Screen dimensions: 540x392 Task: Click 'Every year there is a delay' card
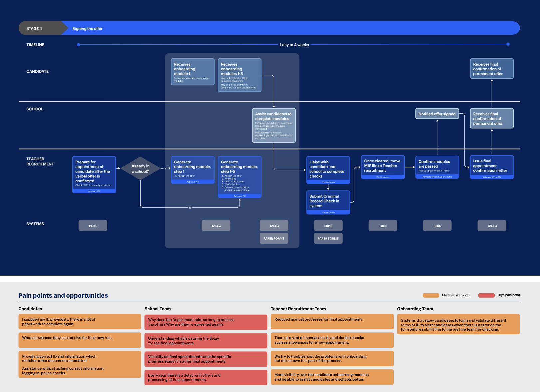pyautogui.click(x=206, y=378)
